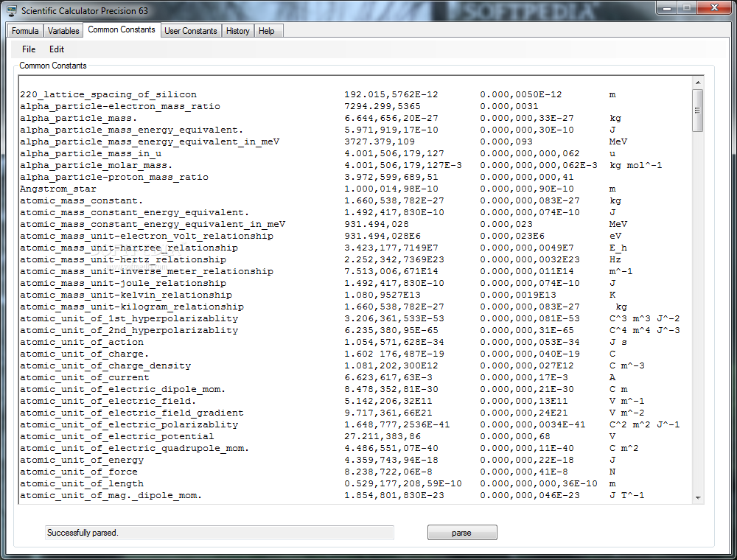The image size is (737, 560).
Task: Click alpha_particle_mass. constant name
Action: point(79,118)
